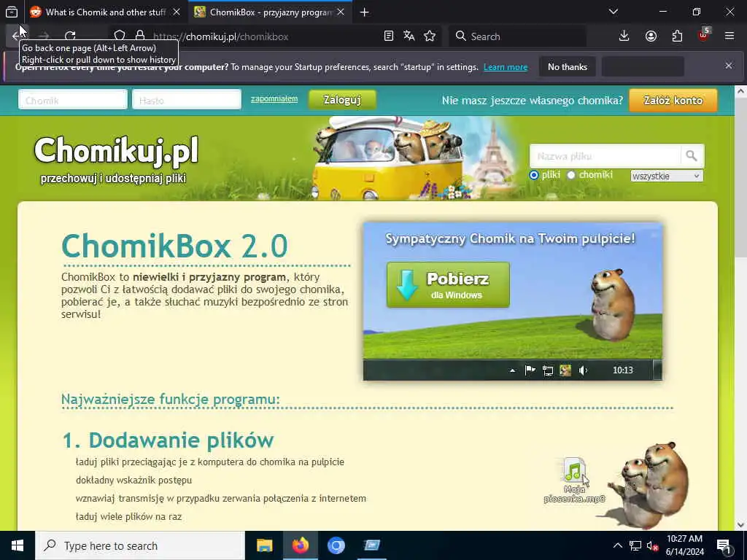Viewport: 747px width, 560px height.
Task: Click the 'zapomniałem' link
Action: (274, 98)
